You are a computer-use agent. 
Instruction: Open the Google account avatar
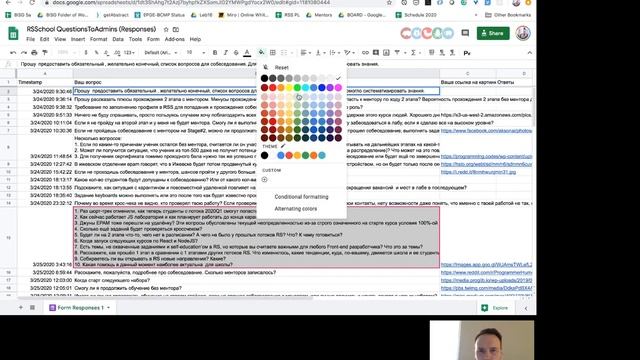[523, 33]
